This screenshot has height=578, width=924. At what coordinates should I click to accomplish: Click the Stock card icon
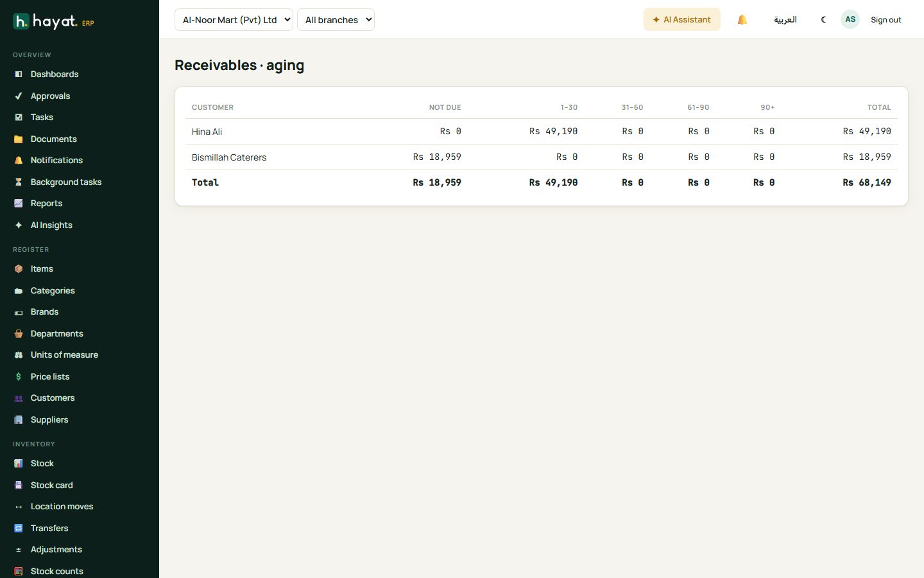pyautogui.click(x=19, y=486)
